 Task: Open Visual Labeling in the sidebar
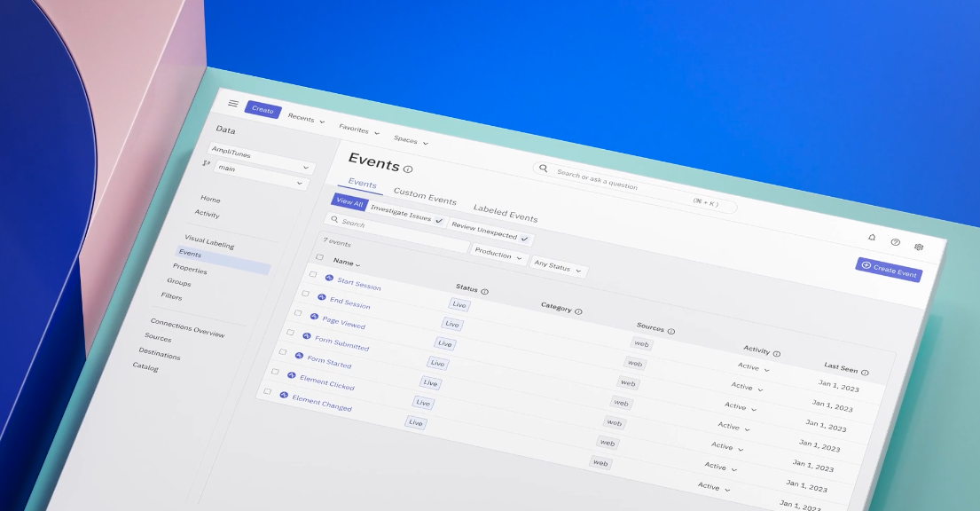[x=209, y=241]
